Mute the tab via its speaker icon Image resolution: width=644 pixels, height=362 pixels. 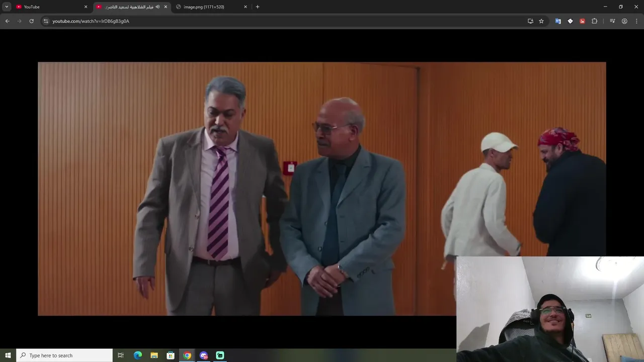tap(157, 7)
